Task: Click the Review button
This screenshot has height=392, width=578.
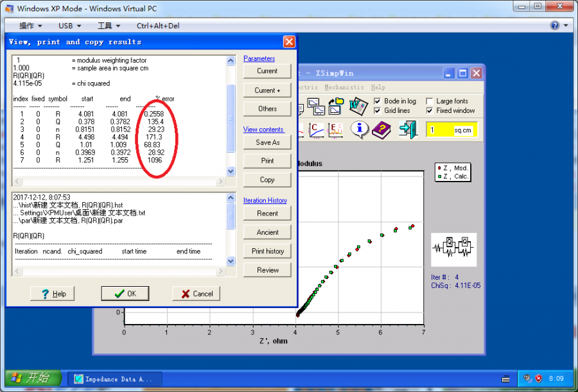Action: click(267, 270)
